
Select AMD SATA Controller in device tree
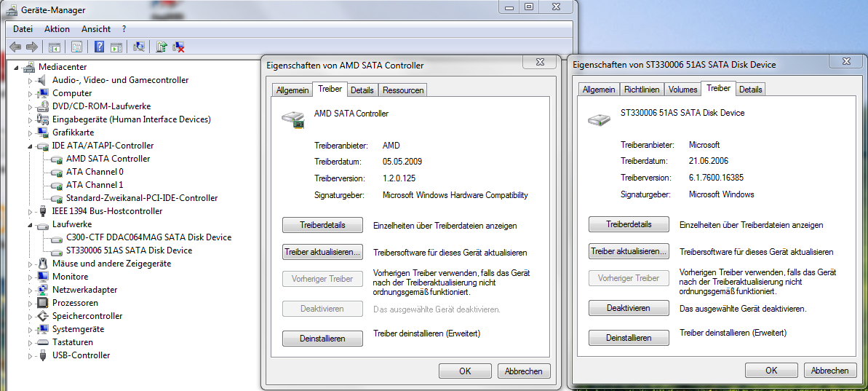[x=108, y=159]
